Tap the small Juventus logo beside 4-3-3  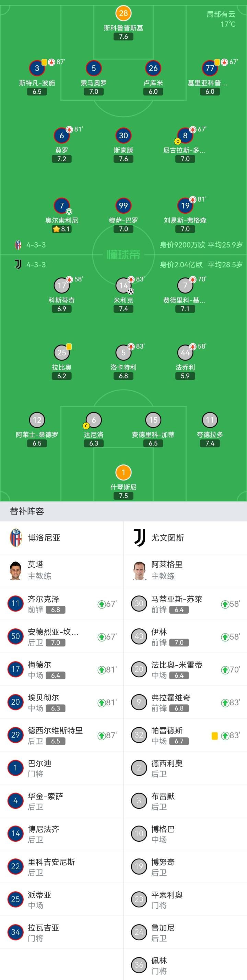click(18, 264)
